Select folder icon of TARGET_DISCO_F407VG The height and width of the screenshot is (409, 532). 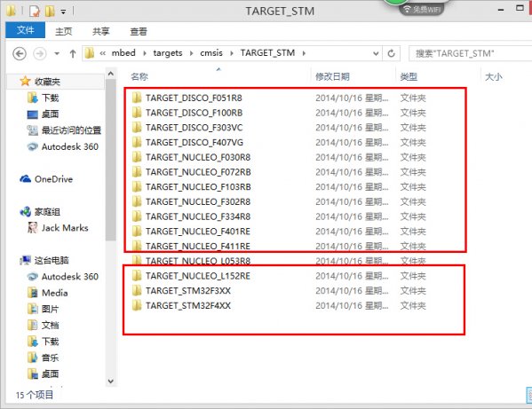[x=137, y=142]
